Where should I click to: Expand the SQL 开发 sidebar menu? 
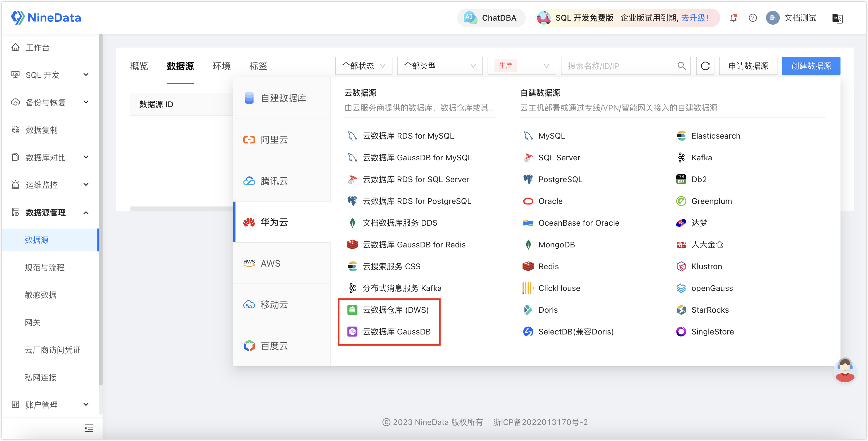point(50,75)
